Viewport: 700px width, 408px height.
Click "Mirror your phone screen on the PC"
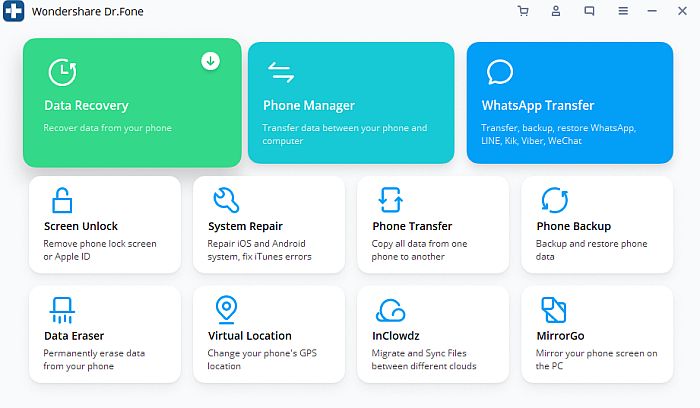pos(596,359)
